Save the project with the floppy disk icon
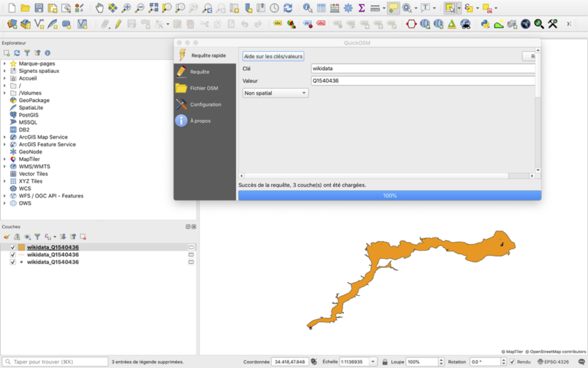Image resolution: width=588 pixels, height=368 pixels. pos(39,8)
